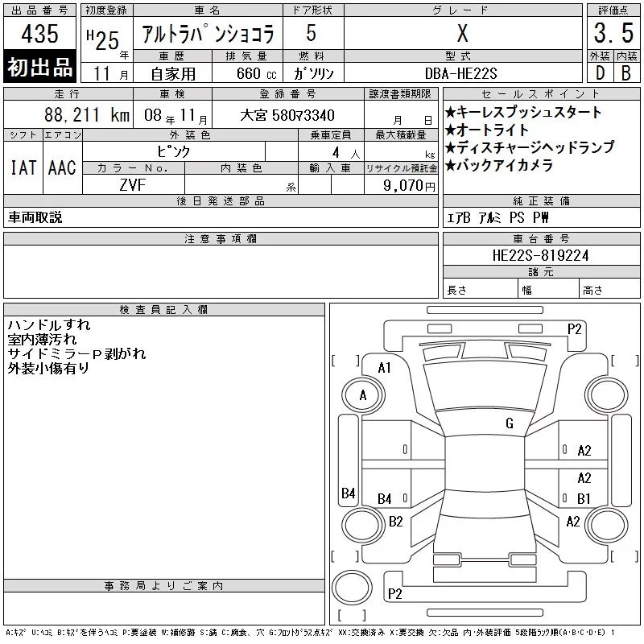
Task: Click the overall score 3.5
Action: 613,33
